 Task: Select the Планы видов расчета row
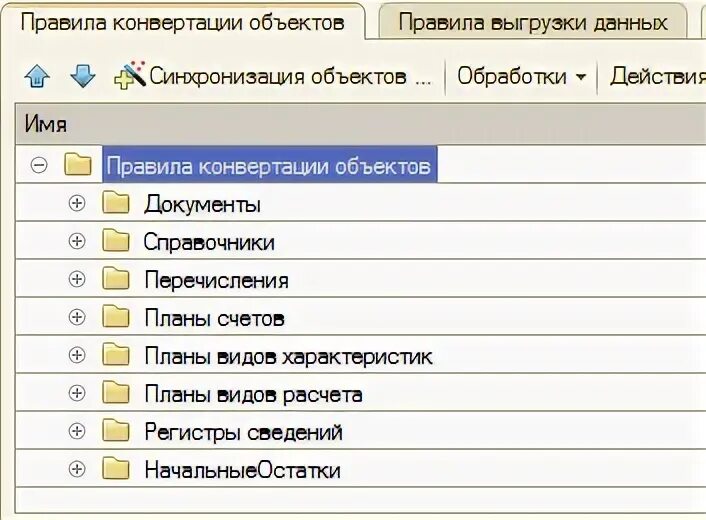coord(360,393)
